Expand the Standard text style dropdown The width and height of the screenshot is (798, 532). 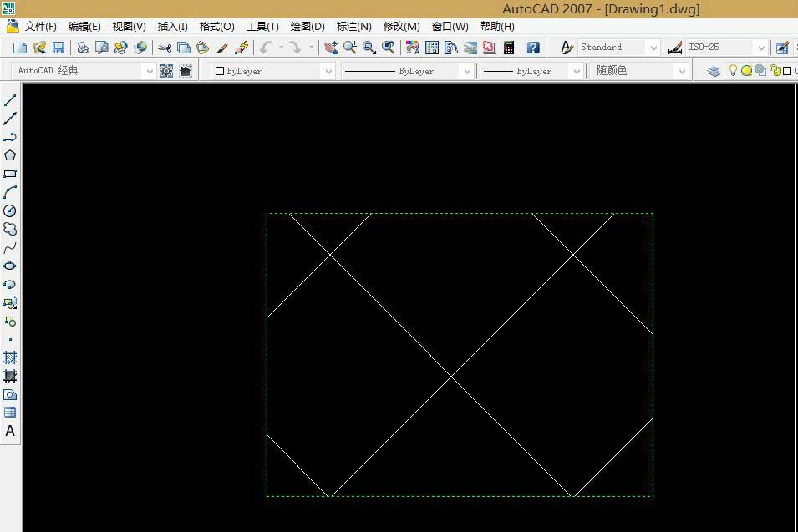coord(653,48)
